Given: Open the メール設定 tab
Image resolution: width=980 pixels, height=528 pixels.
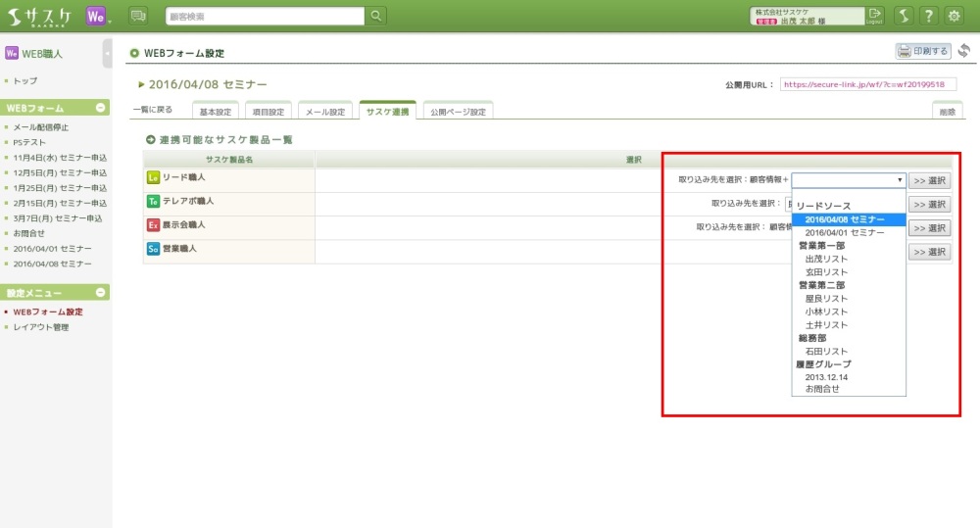Looking at the screenshot, I should tap(324, 112).
